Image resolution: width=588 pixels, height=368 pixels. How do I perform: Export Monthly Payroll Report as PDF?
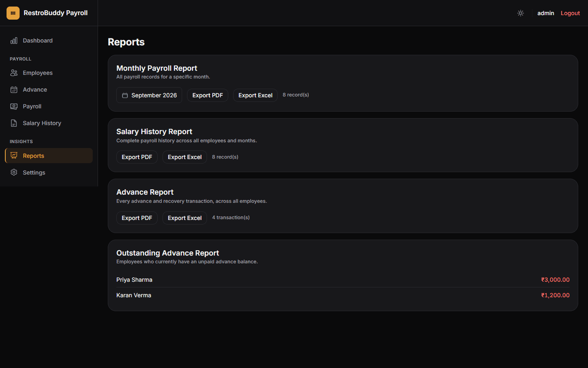[207, 95]
